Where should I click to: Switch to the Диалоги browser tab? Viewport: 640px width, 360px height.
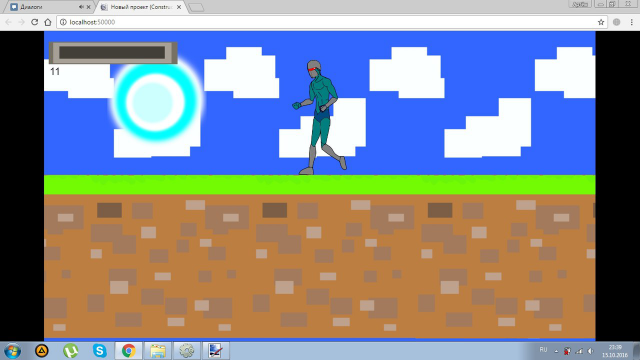49,7
